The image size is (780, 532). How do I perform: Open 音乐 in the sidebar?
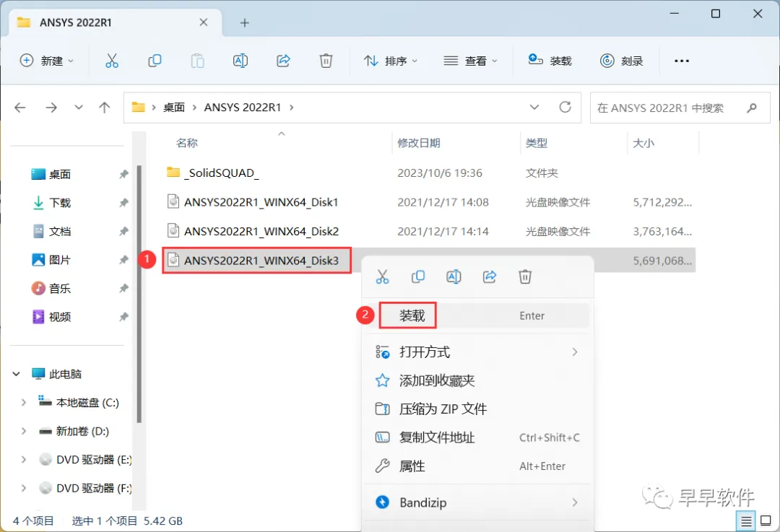(60, 288)
